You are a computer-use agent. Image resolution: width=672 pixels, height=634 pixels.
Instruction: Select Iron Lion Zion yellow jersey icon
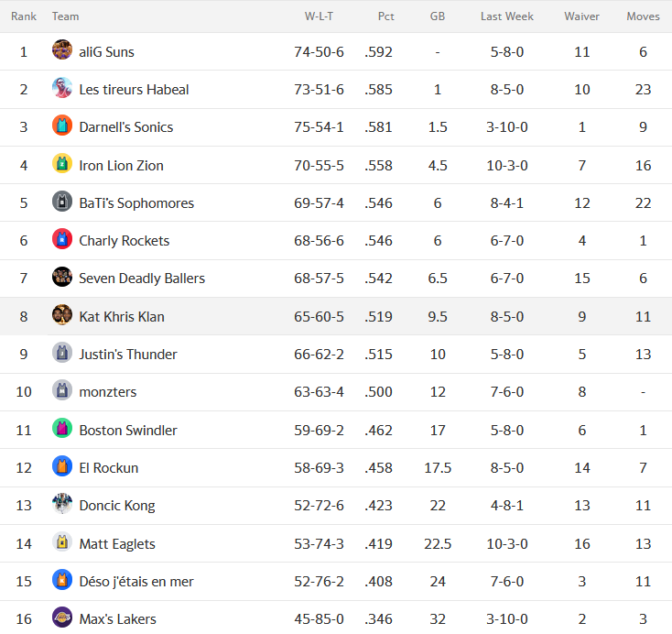pyautogui.click(x=62, y=163)
